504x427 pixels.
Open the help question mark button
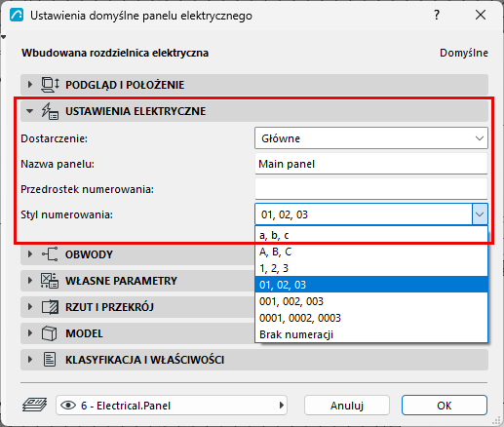437,15
